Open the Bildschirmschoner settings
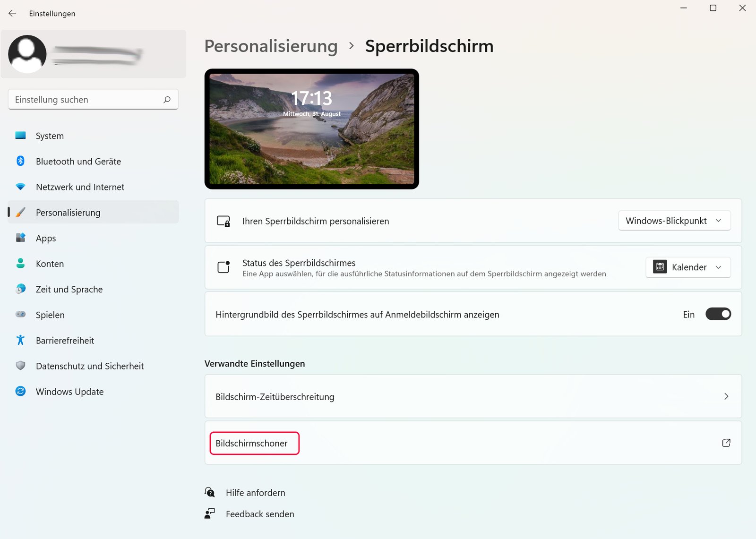Screen dimensions: 756x539 tap(254, 443)
